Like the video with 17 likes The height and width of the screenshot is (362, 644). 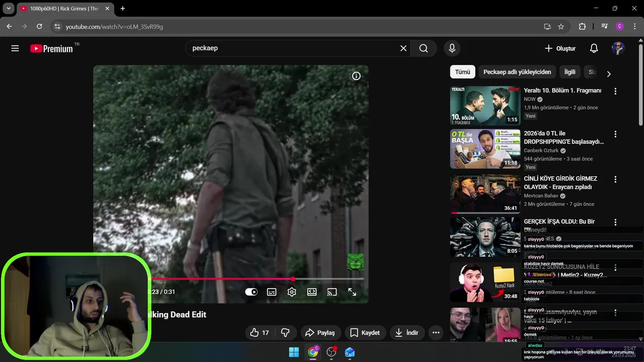coord(260,333)
